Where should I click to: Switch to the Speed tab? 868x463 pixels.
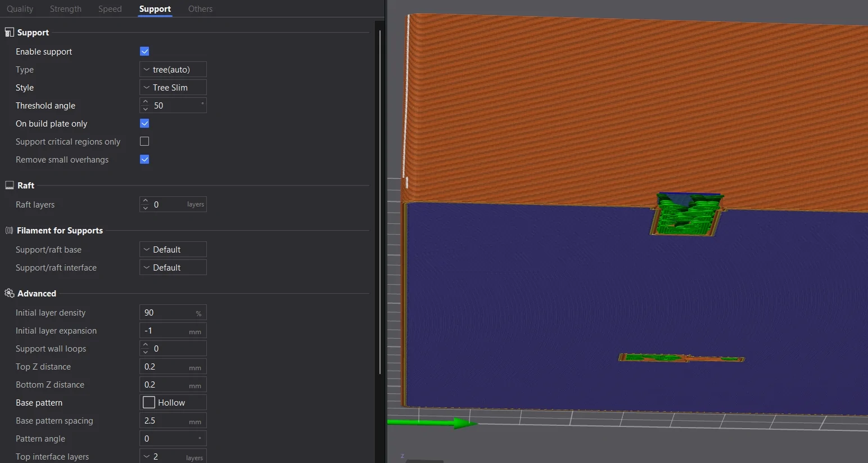(x=110, y=9)
